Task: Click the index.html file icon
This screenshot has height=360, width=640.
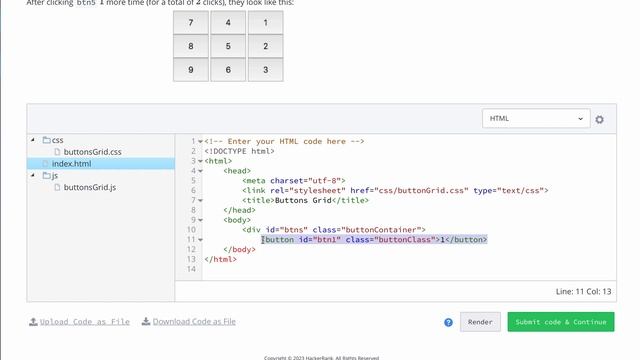Action: pos(45,164)
